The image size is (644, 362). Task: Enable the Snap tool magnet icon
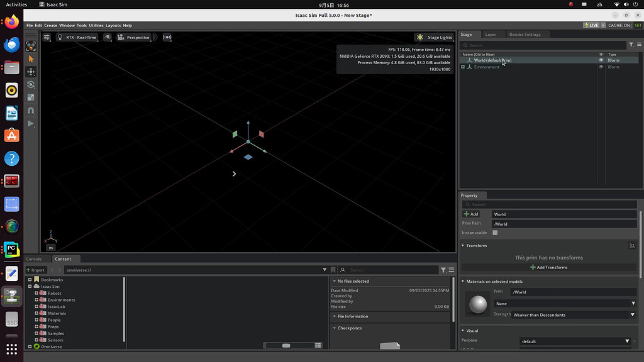[30, 111]
